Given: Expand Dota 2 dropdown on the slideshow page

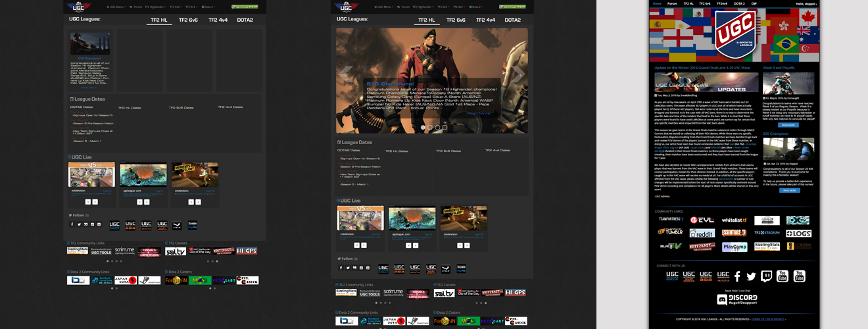Looking at the screenshot, I should pos(475,7).
